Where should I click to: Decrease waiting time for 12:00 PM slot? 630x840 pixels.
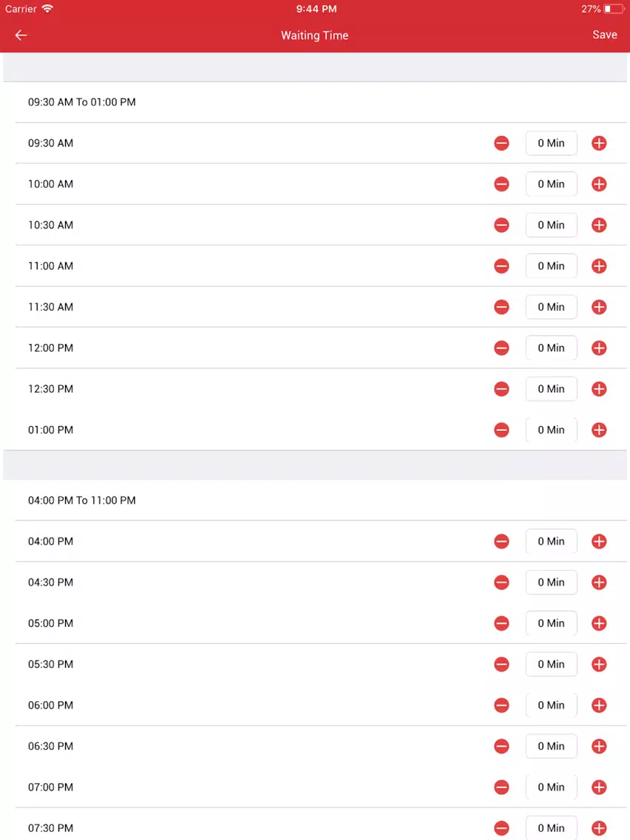[501, 348]
